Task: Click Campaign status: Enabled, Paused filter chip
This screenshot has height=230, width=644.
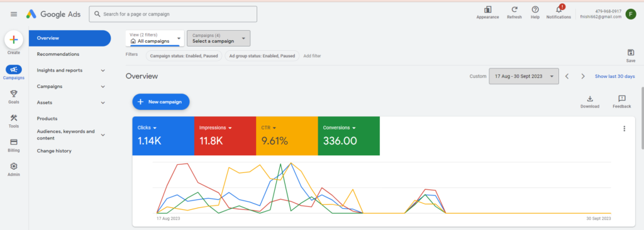Action: point(184,56)
